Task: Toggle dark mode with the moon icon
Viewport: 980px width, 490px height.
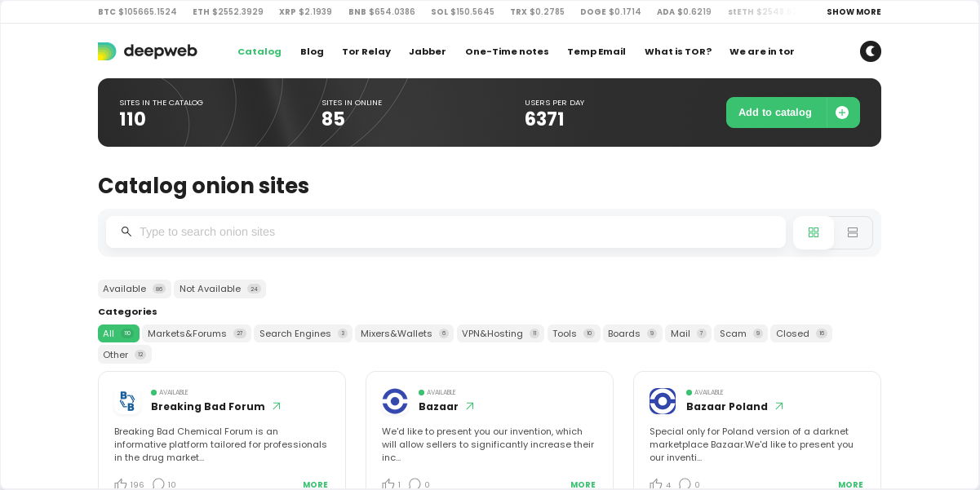Action: pos(870,51)
